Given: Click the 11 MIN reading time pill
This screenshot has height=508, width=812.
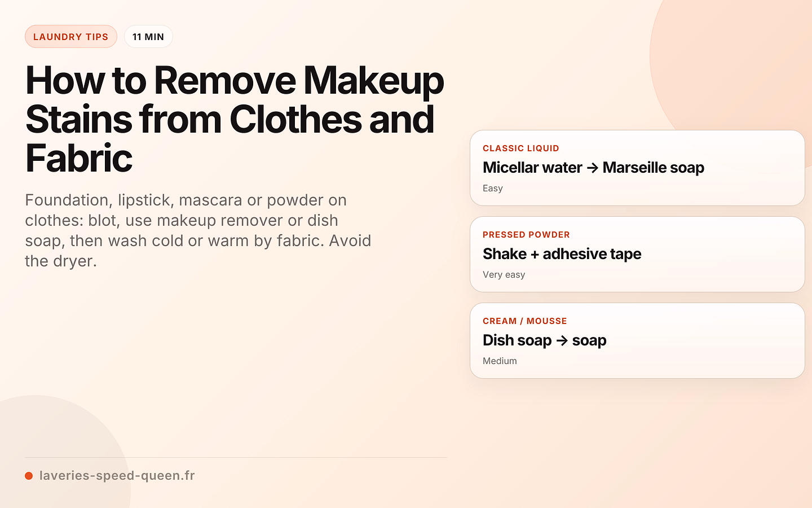Looking at the screenshot, I should (148, 37).
